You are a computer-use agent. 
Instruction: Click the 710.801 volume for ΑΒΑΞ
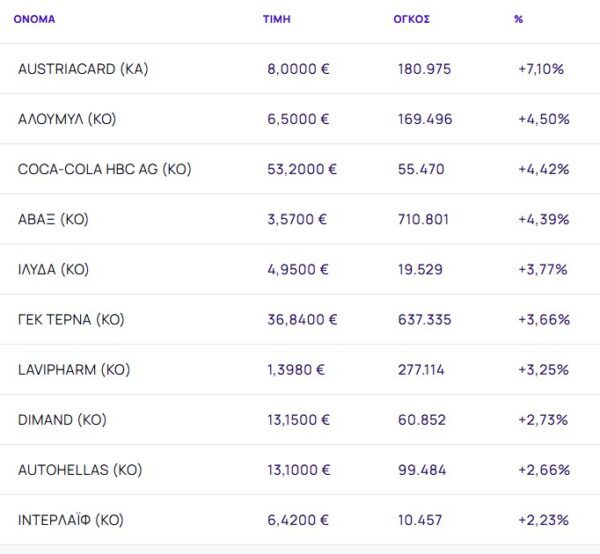click(425, 219)
